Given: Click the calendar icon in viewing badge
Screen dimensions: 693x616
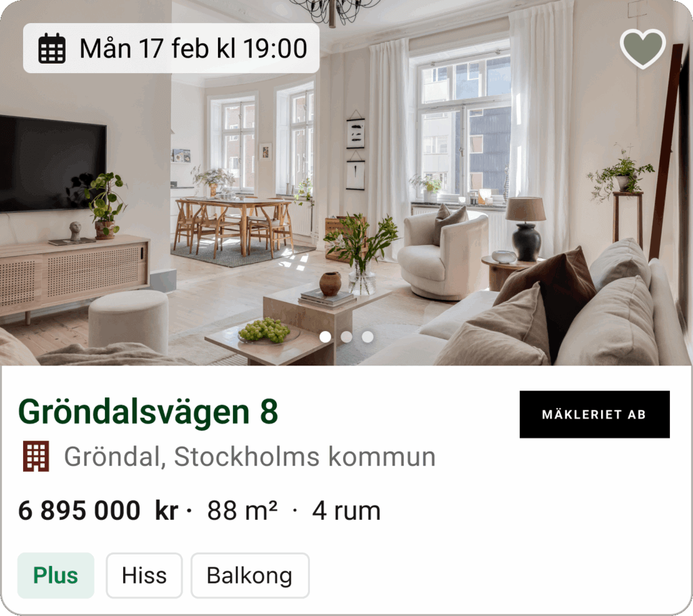Looking at the screenshot, I should click(x=51, y=48).
